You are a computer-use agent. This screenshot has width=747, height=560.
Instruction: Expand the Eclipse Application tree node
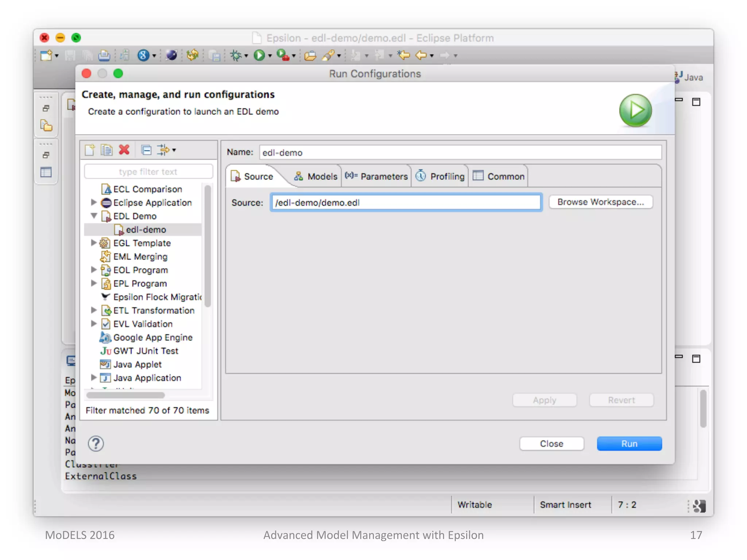[94, 202]
